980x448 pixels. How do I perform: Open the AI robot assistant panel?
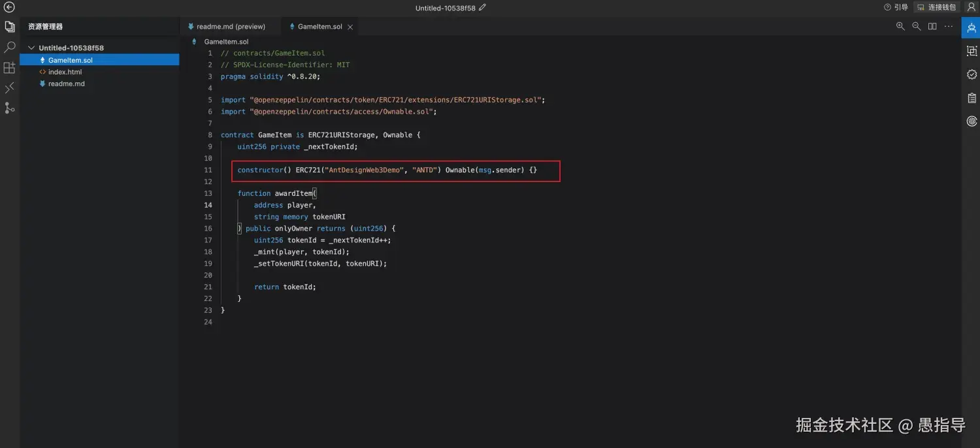(x=972, y=27)
